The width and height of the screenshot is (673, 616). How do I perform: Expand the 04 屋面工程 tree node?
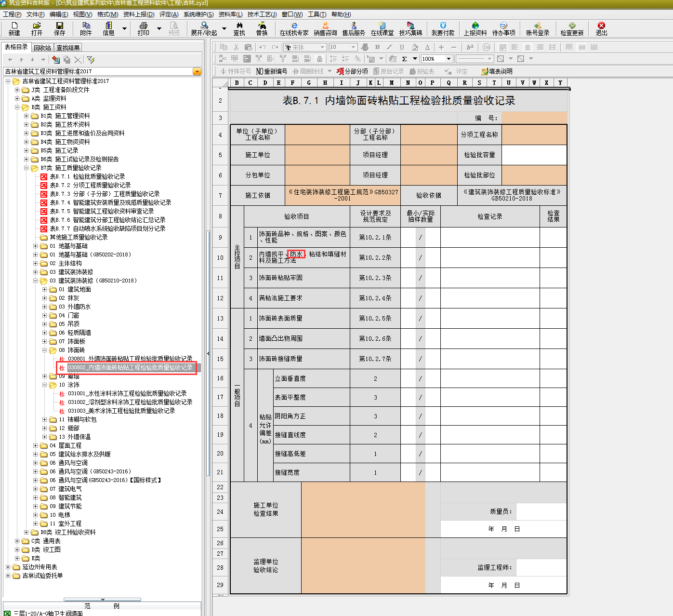click(x=36, y=445)
